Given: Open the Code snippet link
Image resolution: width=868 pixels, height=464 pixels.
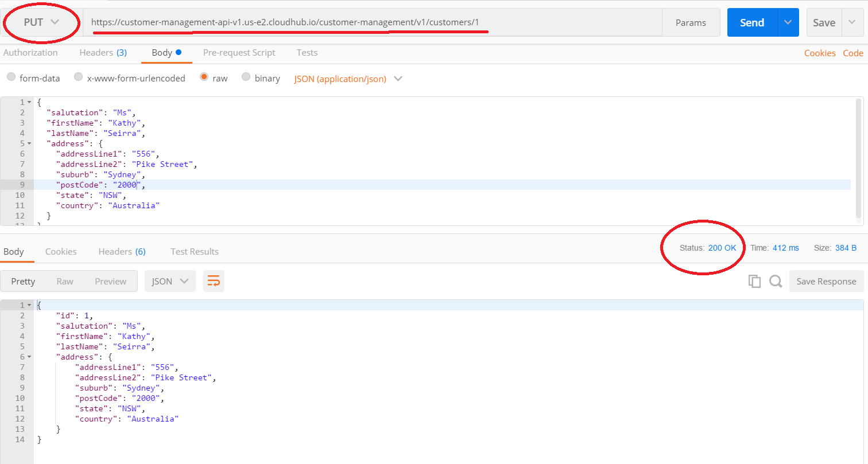Looking at the screenshot, I should [853, 53].
